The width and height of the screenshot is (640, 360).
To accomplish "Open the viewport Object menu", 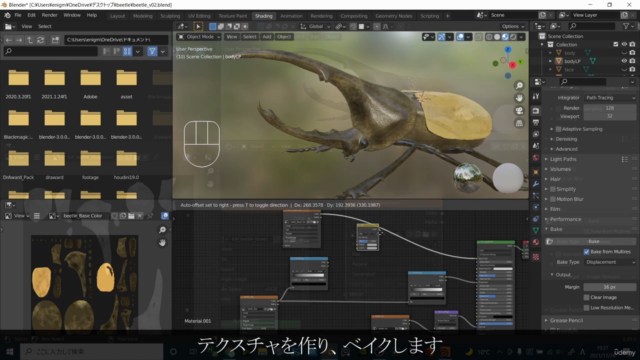I will 284,37.
